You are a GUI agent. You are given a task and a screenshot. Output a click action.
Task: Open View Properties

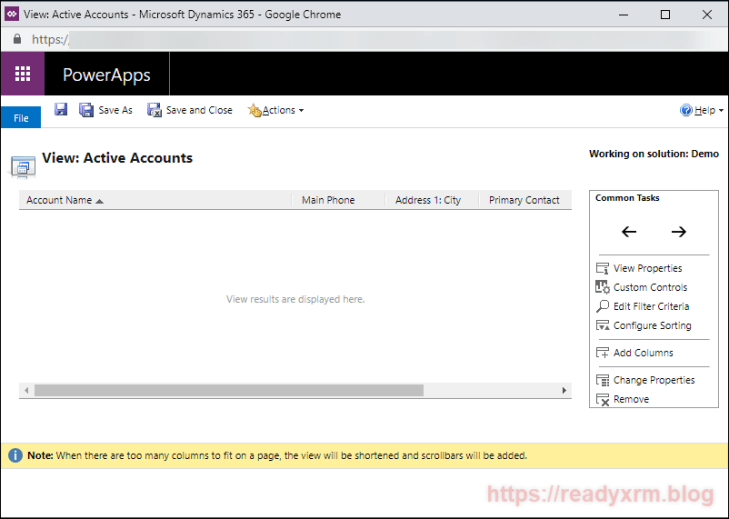pyautogui.click(x=647, y=268)
